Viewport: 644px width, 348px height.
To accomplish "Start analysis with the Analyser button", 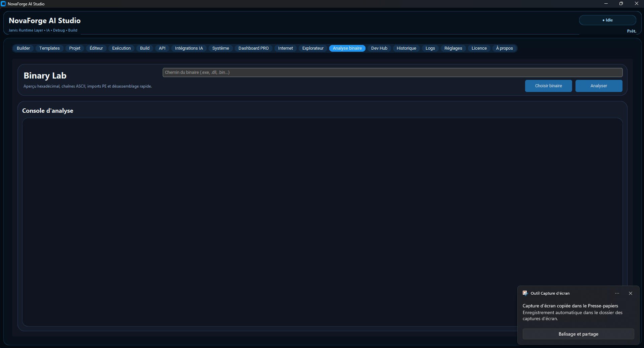I will pyautogui.click(x=599, y=86).
